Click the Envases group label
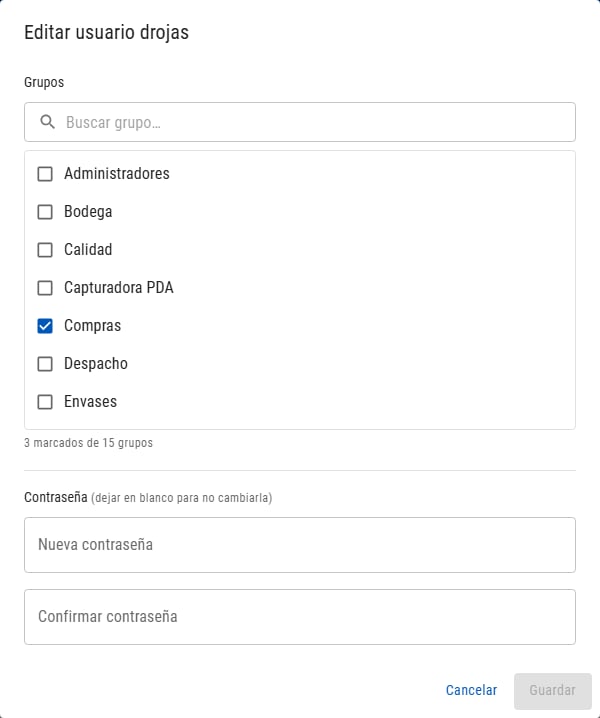 [x=91, y=402]
